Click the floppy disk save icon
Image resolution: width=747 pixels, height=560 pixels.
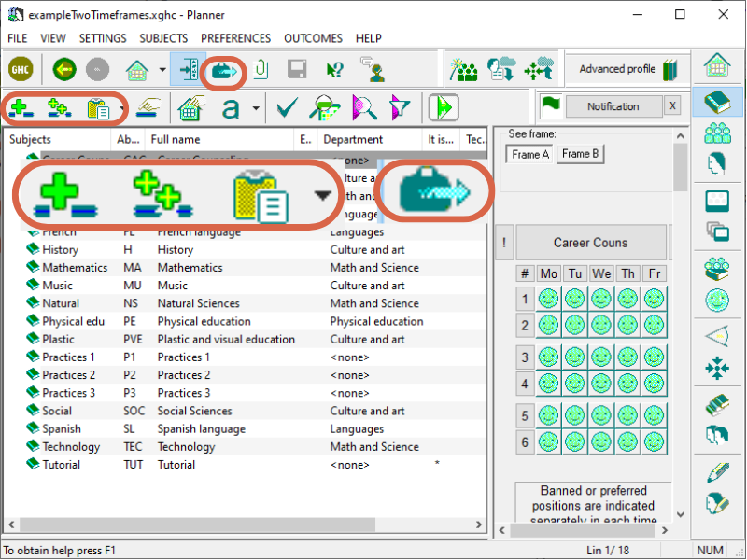(x=298, y=70)
